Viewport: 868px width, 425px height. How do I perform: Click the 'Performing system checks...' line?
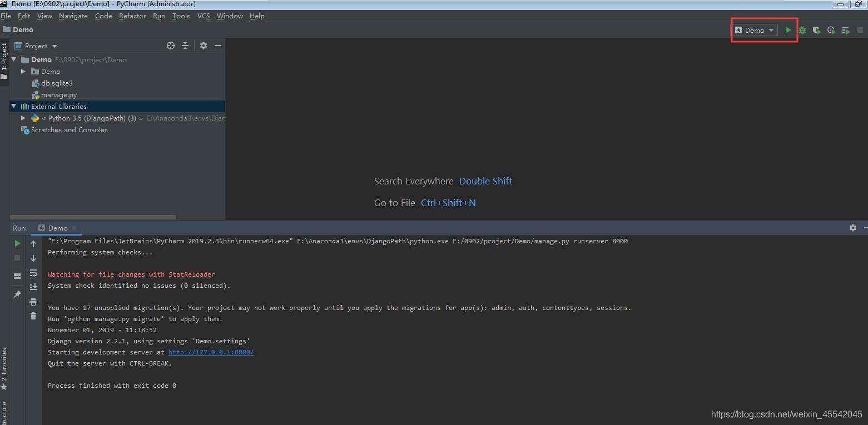[x=100, y=252]
